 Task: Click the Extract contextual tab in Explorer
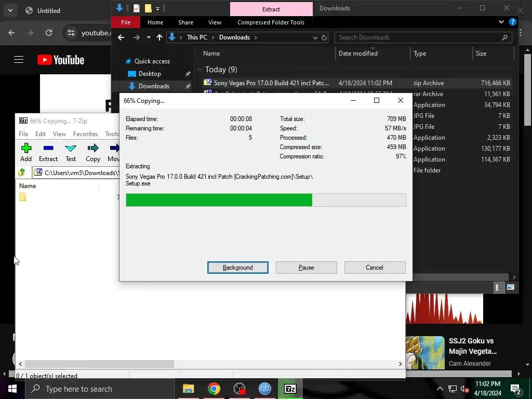pos(271,9)
